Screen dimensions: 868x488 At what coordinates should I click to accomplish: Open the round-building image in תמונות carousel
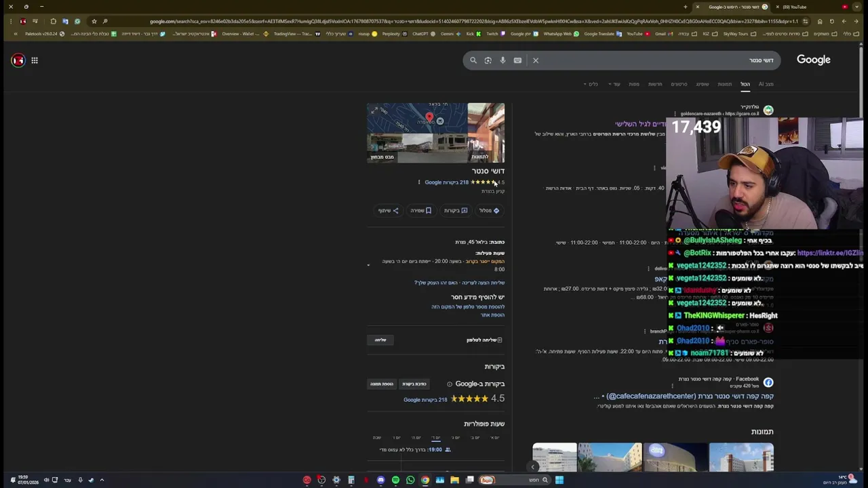click(675, 457)
